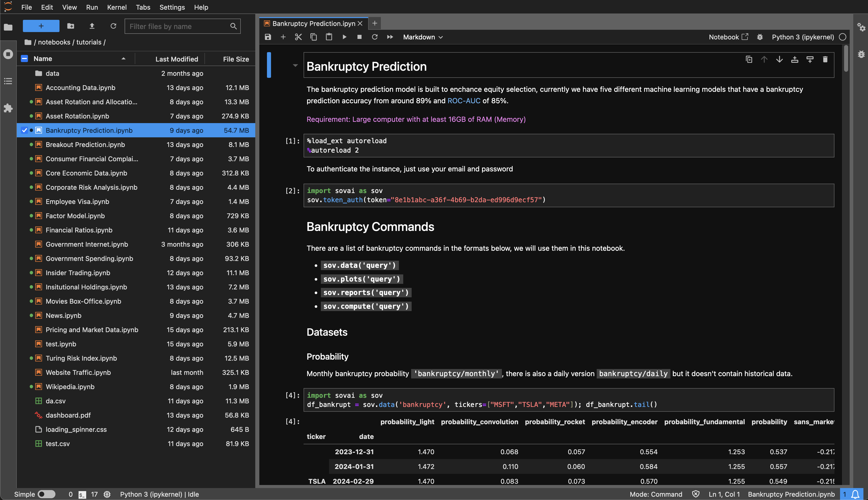868x500 pixels.
Task: Open the Markdown cell type dropdown
Action: pyautogui.click(x=423, y=37)
